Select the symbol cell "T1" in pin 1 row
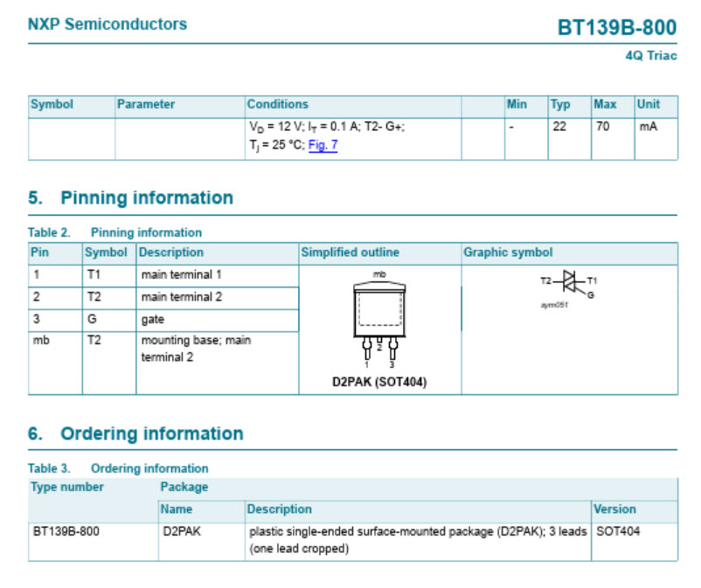The height and width of the screenshot is (588, 701). [x=94, y=274]
